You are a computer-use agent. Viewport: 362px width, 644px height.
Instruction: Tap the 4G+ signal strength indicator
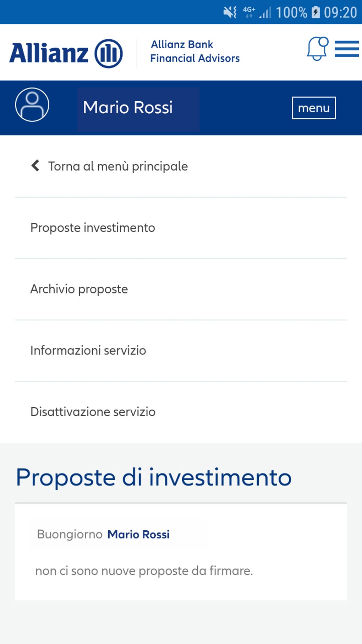point(257,12)
